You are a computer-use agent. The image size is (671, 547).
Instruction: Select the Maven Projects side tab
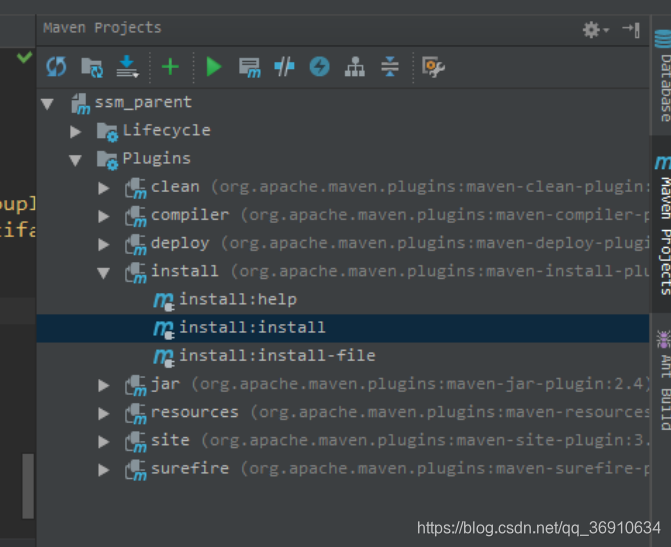[x=663, y=225]
